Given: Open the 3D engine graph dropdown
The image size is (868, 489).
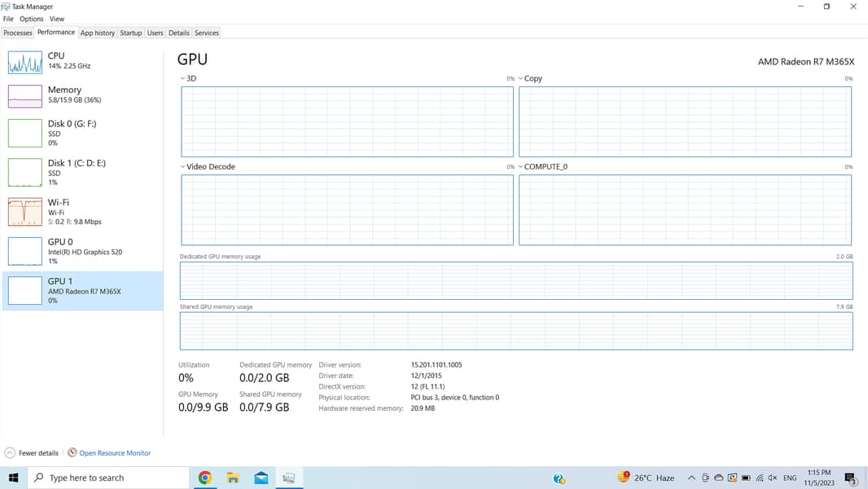Looking at the screenshot, I should tap(183, 79).
